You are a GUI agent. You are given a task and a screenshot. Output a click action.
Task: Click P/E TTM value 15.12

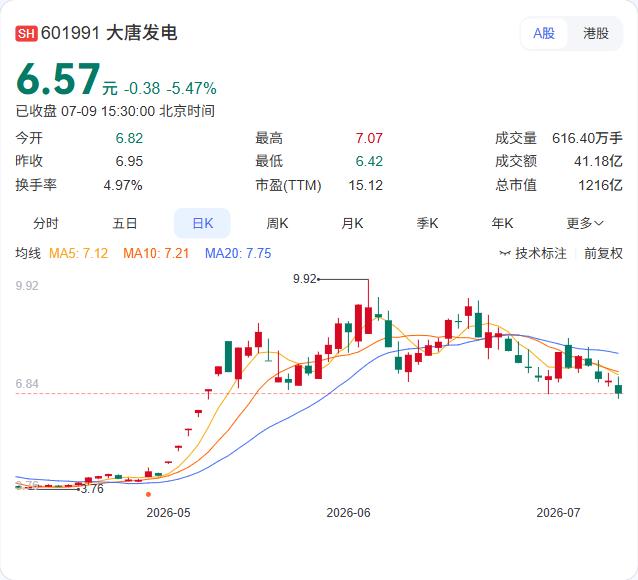tap(365, 186)
